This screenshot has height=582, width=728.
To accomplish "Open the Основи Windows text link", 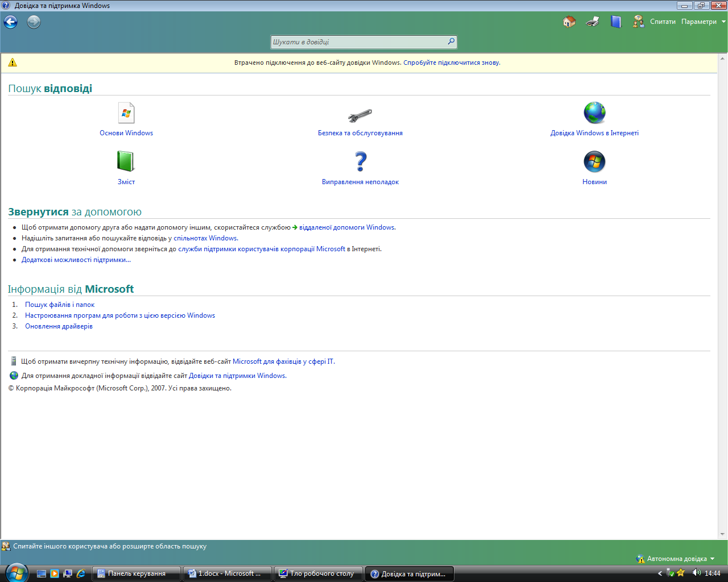I will (126, 133).
